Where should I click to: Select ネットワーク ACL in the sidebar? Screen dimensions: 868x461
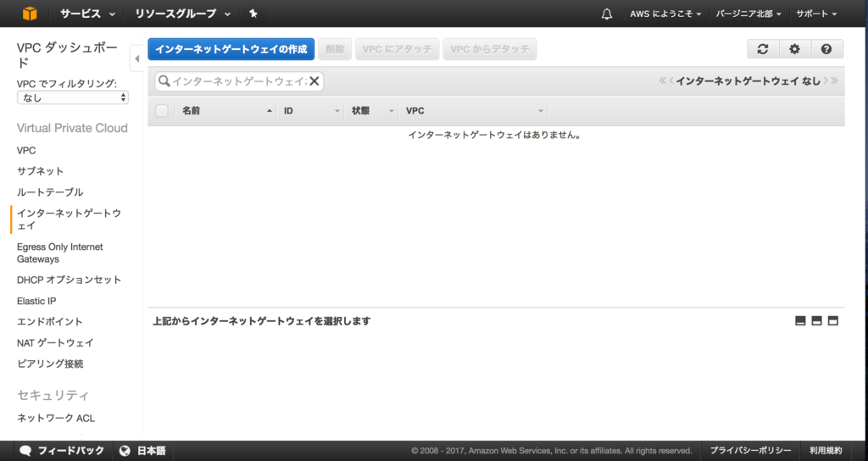point(56,418)
